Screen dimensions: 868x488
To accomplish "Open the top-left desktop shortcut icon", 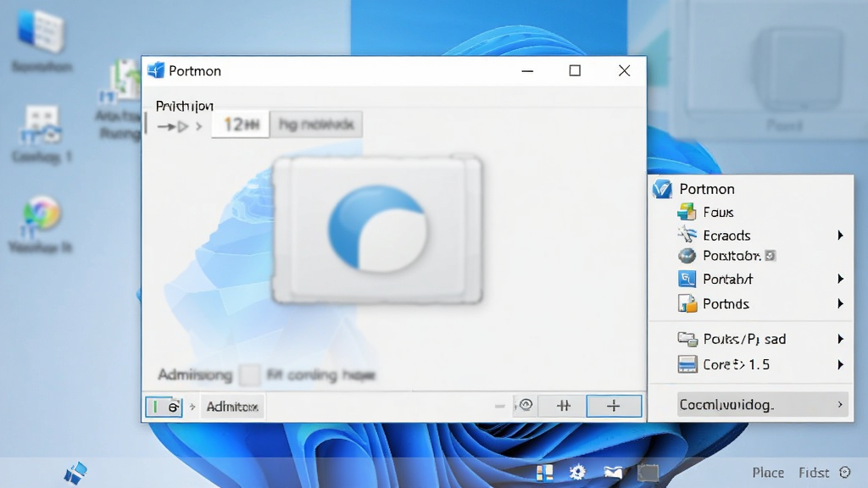I will 42,32.
